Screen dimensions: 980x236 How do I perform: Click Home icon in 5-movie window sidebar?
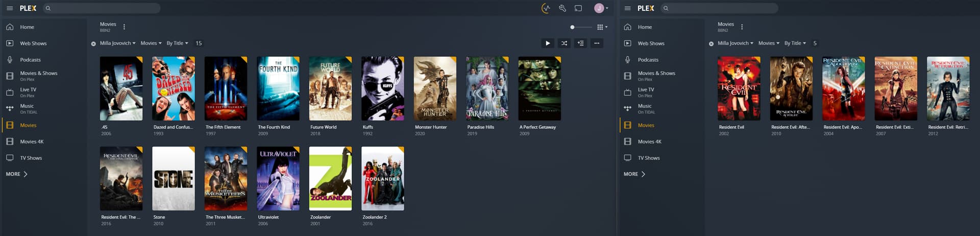pos(628,27)
